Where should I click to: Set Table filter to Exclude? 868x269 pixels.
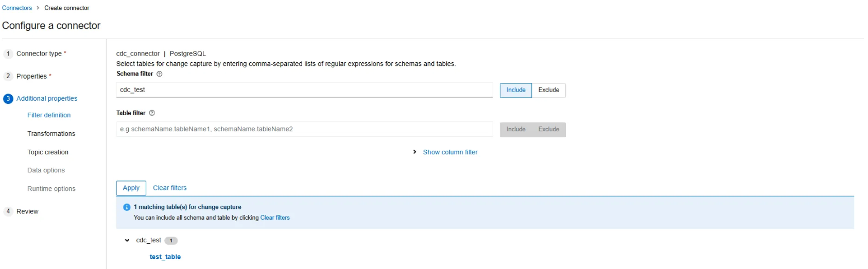click(x=549, y=130)
